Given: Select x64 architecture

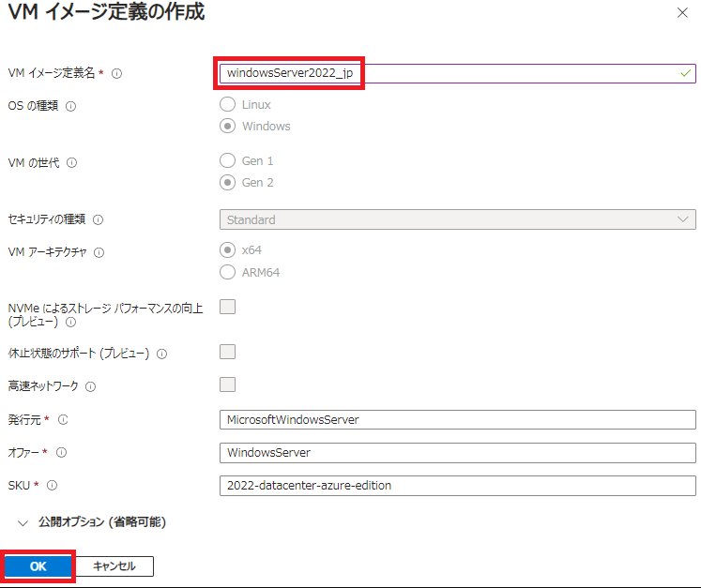Looking at the screenshot, I should click(227, 249).
